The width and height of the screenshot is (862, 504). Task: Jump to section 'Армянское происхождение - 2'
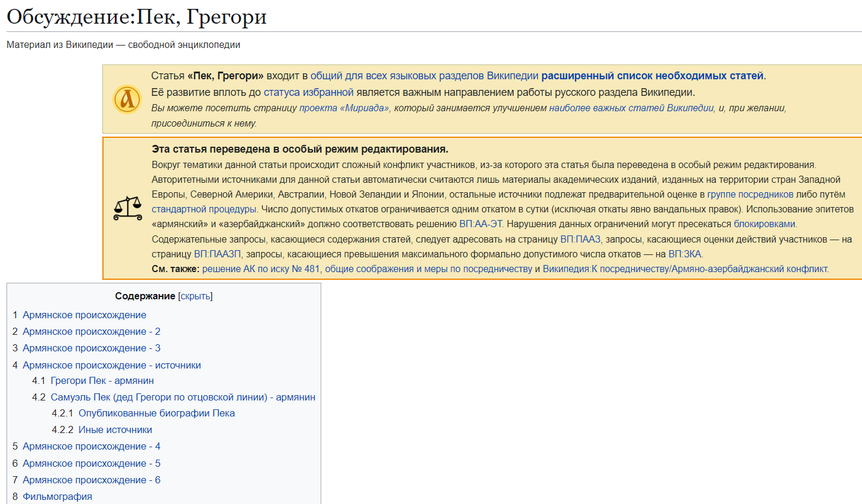pyautogui.click(x=92, y=332)
